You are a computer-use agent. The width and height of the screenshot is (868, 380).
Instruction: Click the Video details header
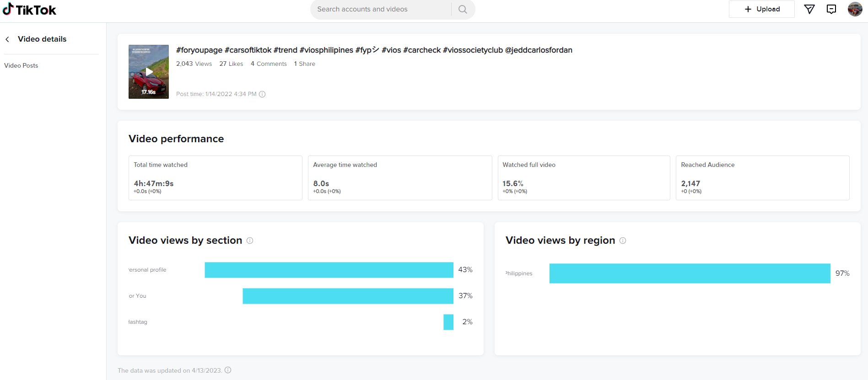pyautogui.click(x=42, y=39)
